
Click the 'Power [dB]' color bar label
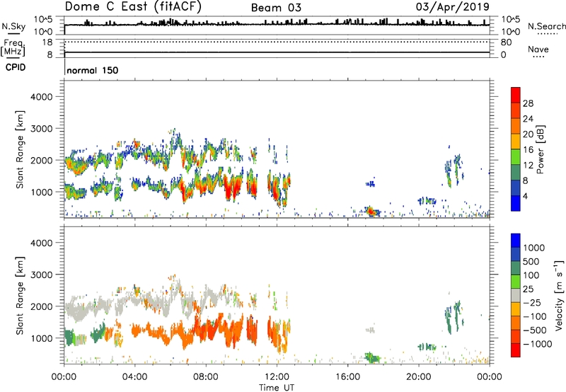point(541,149)
